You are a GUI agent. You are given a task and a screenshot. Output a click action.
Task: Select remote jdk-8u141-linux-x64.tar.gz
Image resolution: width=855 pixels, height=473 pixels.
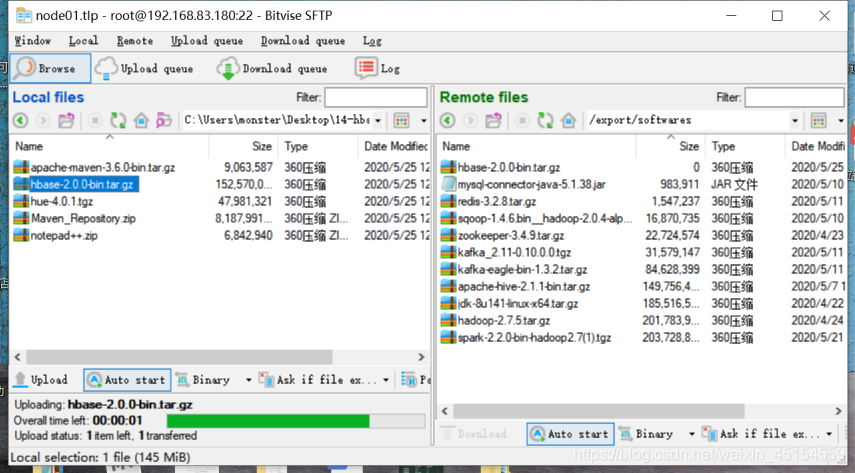(518, 303)
